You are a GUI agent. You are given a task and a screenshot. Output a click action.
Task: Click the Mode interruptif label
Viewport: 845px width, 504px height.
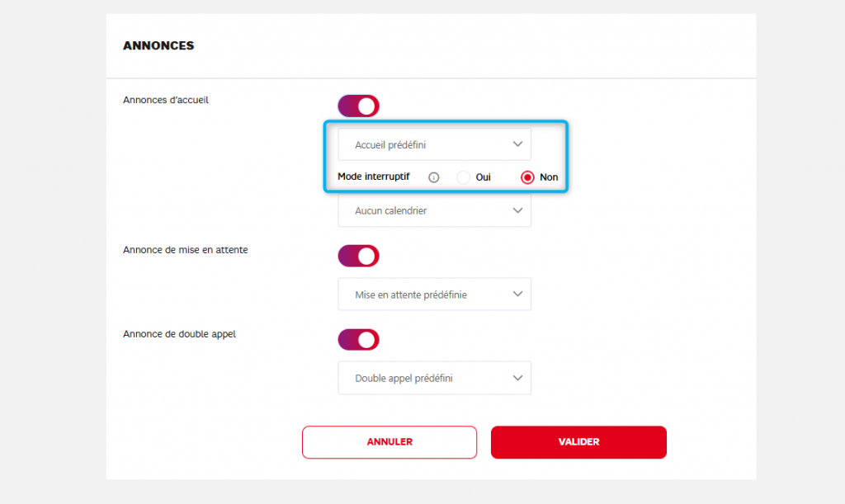point(374,177)
